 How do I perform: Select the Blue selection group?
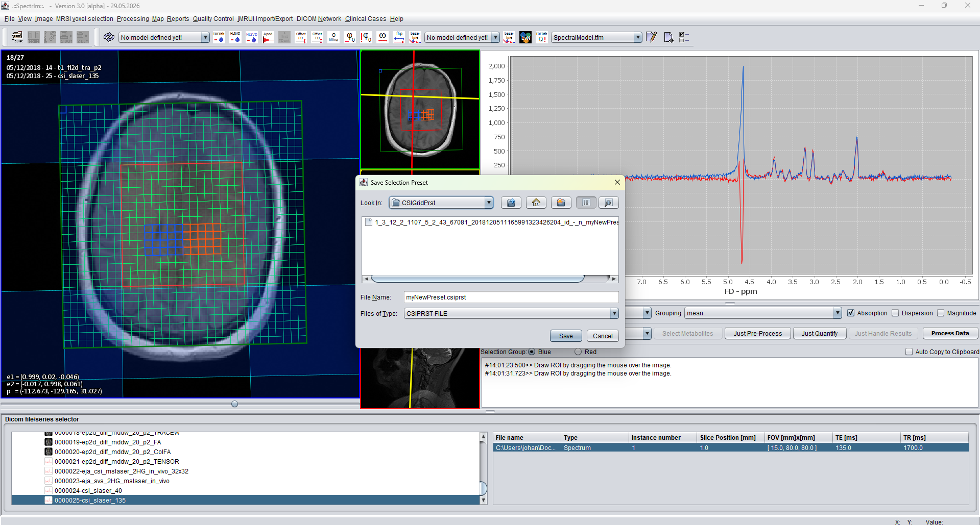[532, 352]
